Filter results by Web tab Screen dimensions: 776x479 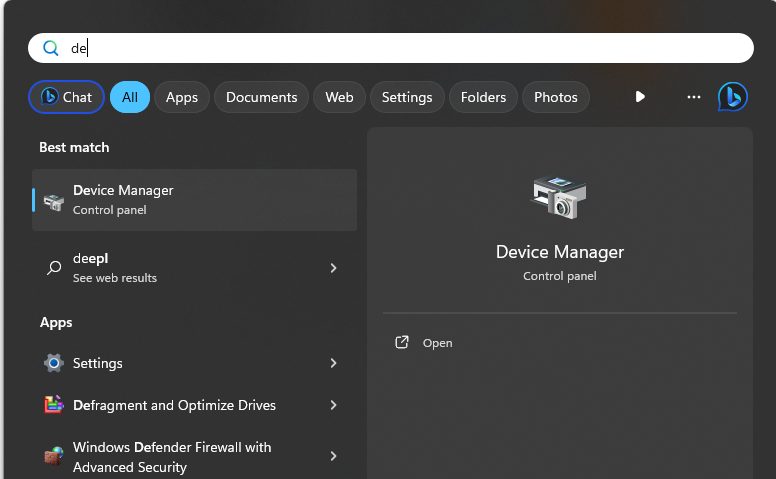coord(339,97)
